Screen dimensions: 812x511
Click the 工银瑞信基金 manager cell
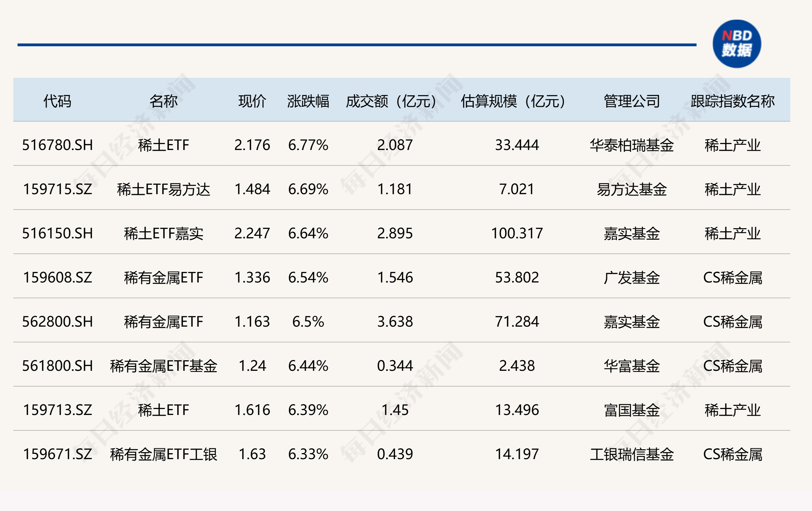pos(632,454)
